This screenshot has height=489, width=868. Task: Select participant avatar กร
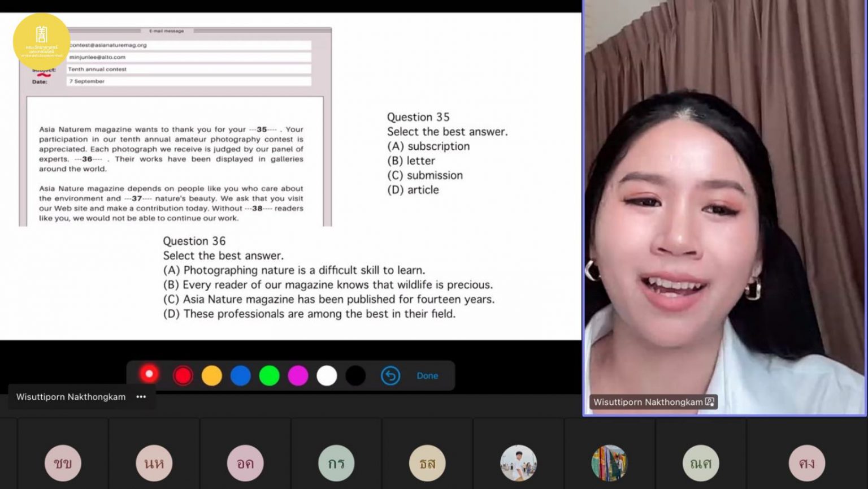point(336,463)
